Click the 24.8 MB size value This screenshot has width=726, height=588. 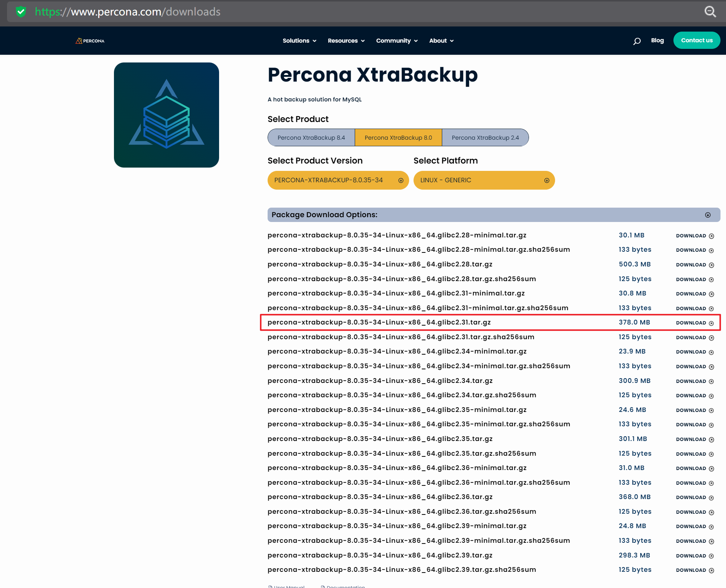pos(632,526)
